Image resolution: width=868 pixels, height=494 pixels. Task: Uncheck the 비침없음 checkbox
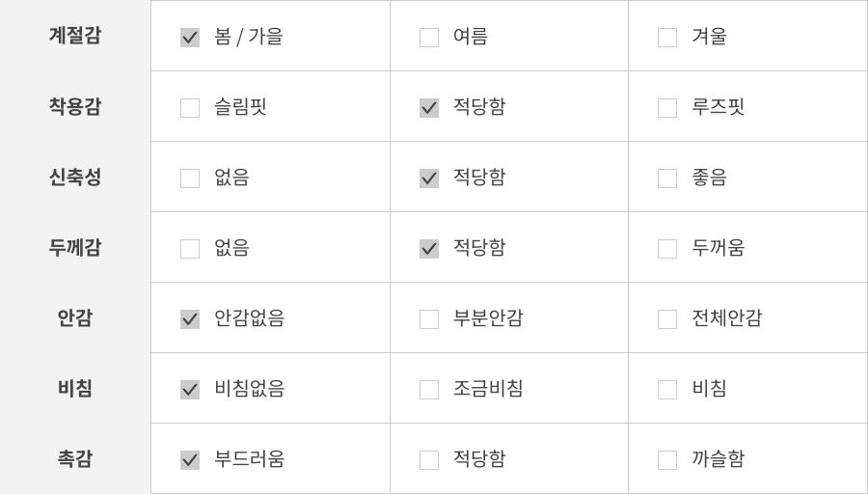coord(190,390)
